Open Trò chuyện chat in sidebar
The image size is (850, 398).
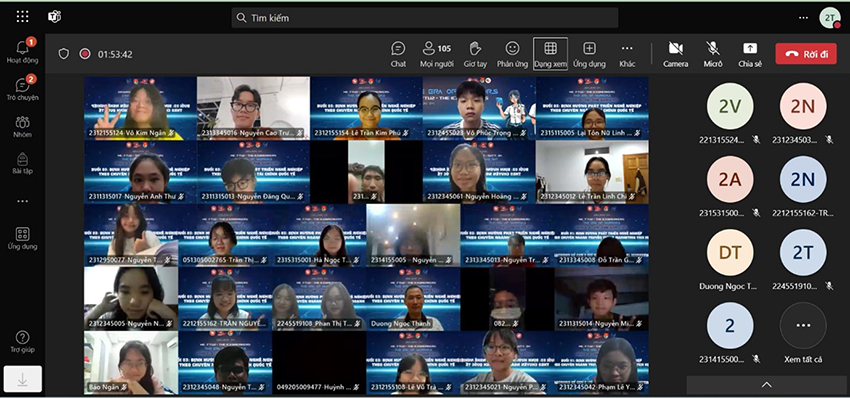click(22, 89)
